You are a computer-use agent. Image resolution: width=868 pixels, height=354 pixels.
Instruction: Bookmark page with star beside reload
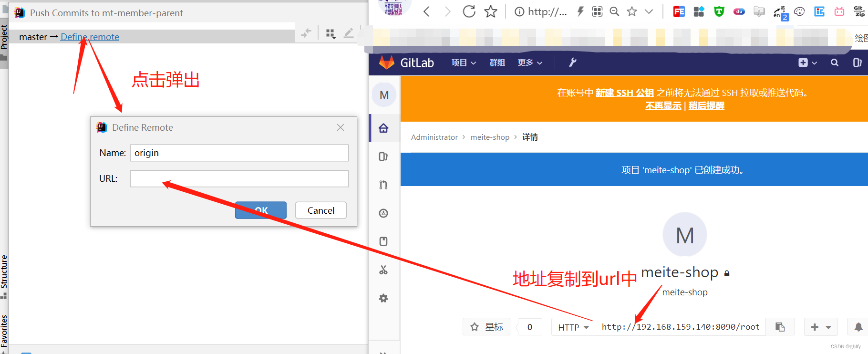coord(491,11)
